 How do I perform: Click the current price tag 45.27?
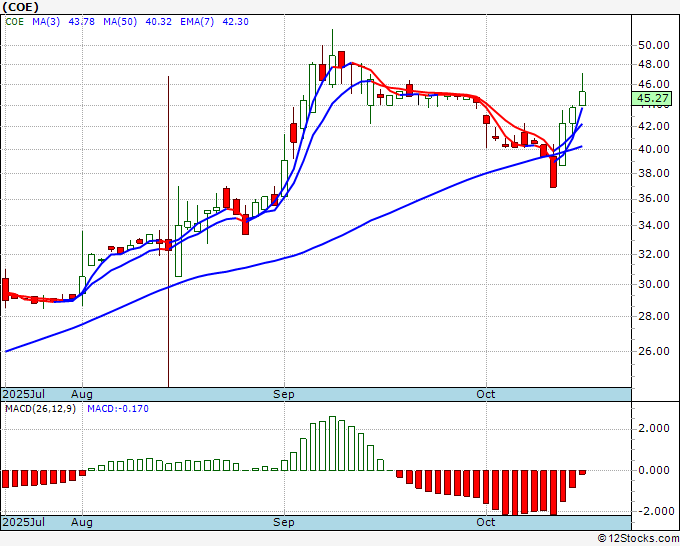[x=652, y=98]
